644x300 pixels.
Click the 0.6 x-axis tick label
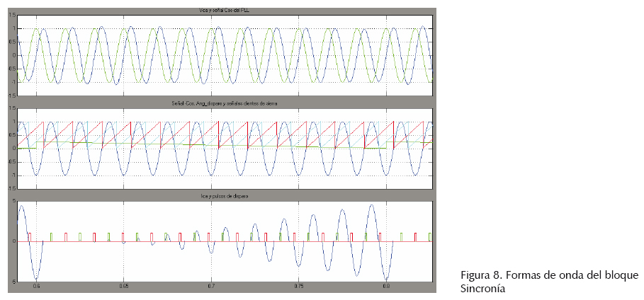coord(37,288)
